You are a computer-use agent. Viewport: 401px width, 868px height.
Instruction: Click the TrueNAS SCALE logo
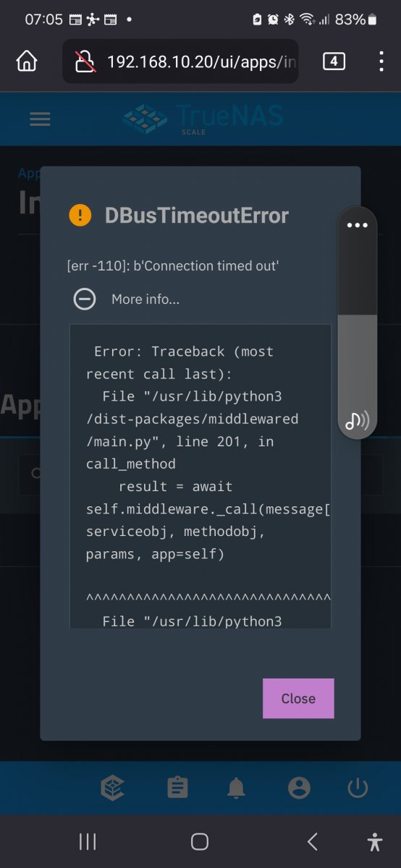[203, 119]
